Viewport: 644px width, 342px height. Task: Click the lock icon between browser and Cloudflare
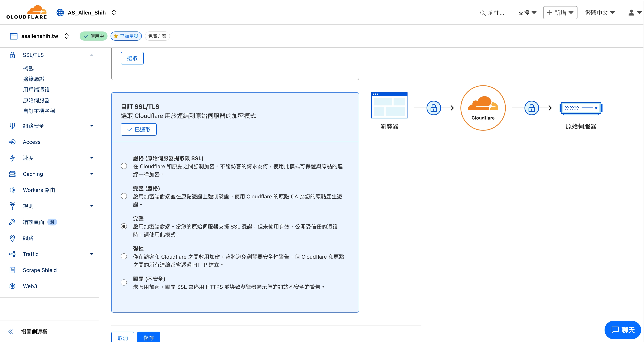[x=434, y=108]
